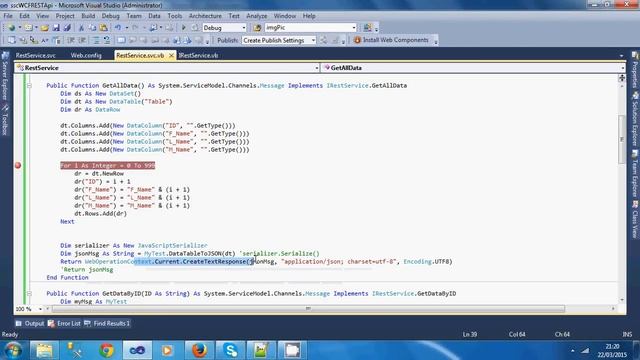Open the Properties side panel

635,70
